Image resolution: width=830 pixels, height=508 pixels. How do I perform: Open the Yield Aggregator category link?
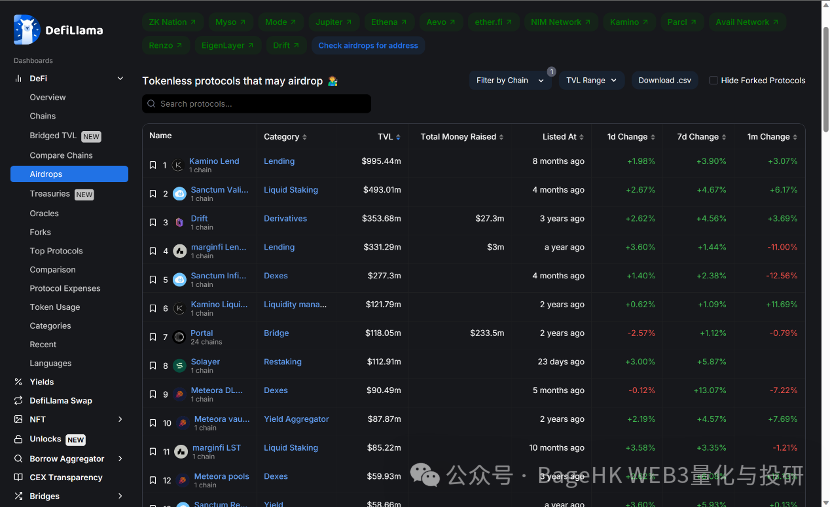(x=296, y=419)
